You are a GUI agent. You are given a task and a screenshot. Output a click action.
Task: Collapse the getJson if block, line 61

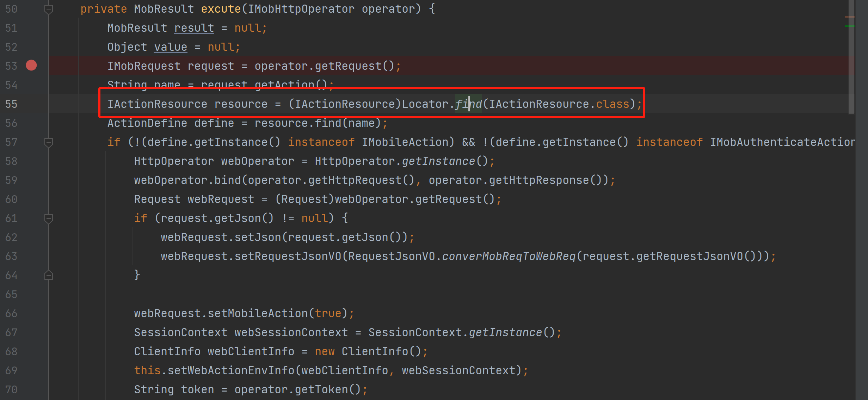coord(49,219)
